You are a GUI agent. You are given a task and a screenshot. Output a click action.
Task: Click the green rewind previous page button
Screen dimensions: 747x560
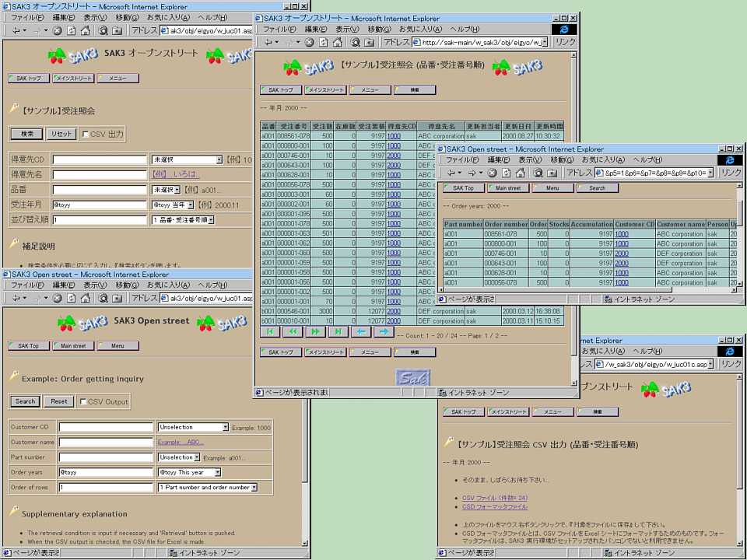point(293,331)
